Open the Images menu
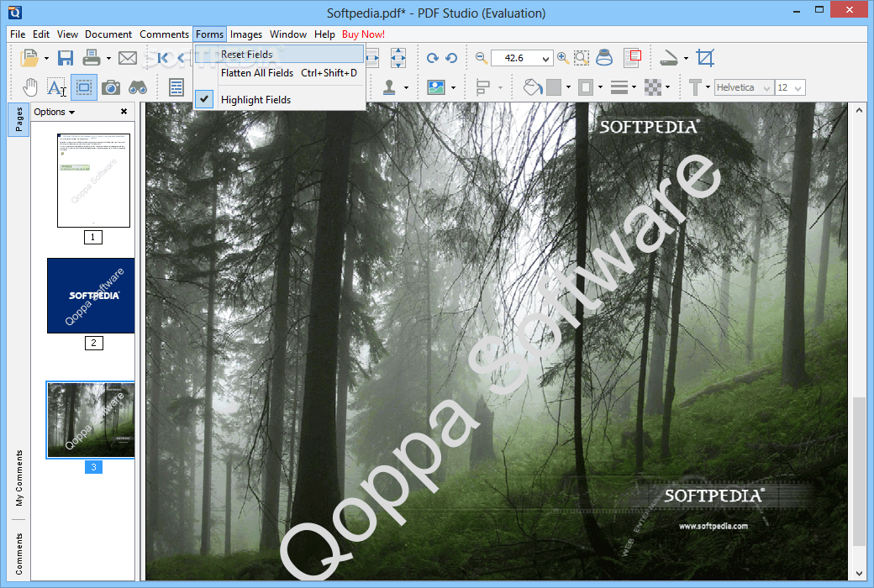This screenshot has width=874, height=588. point(245,34)
